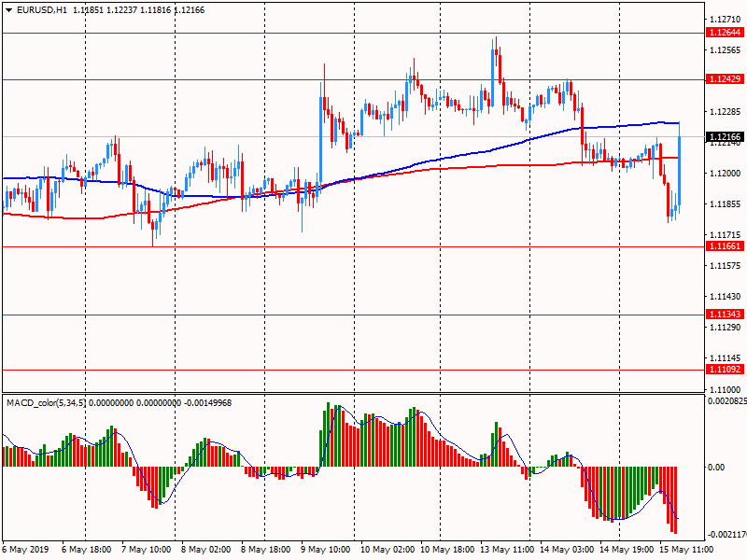Click the MACD 0.0020825 upper scale value
This screenshot has width=747, height=560.
pyautogui.click(x=726, y=400)
